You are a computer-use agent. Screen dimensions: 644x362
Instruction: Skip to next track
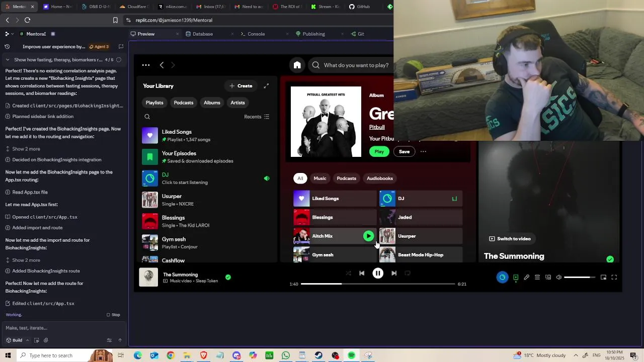[394, 273]
